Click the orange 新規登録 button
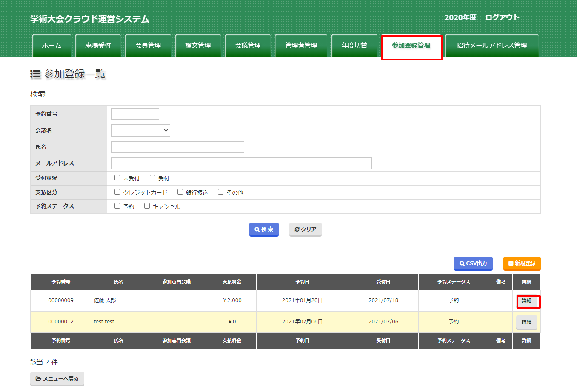 point(522,263)
